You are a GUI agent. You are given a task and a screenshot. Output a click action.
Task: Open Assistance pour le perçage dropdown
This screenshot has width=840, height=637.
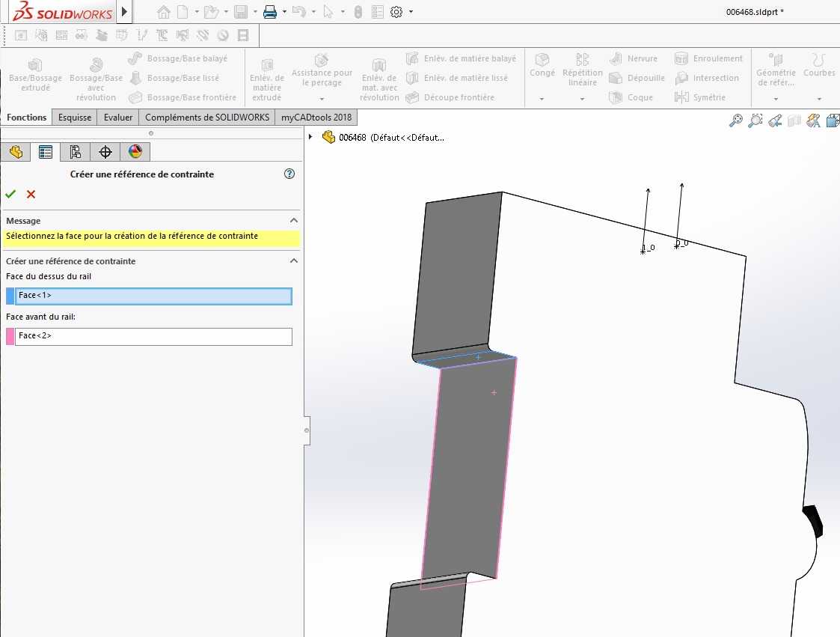click(322, 100)
